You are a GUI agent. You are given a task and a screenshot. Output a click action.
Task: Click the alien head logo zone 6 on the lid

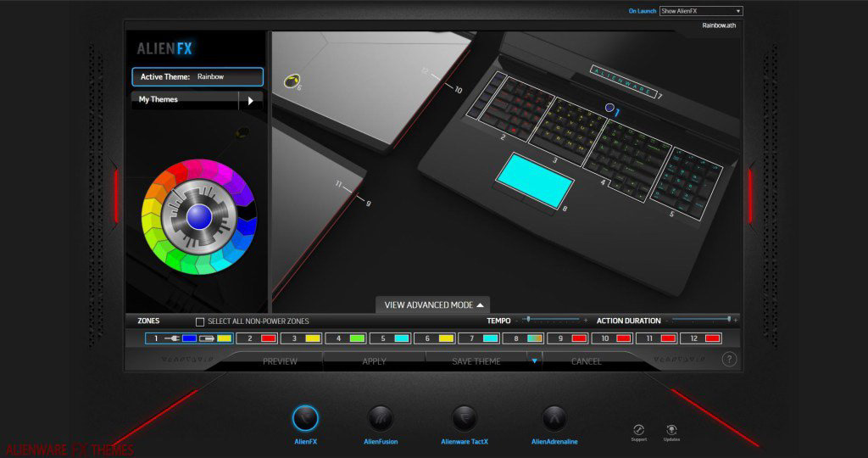pos(292,81)
